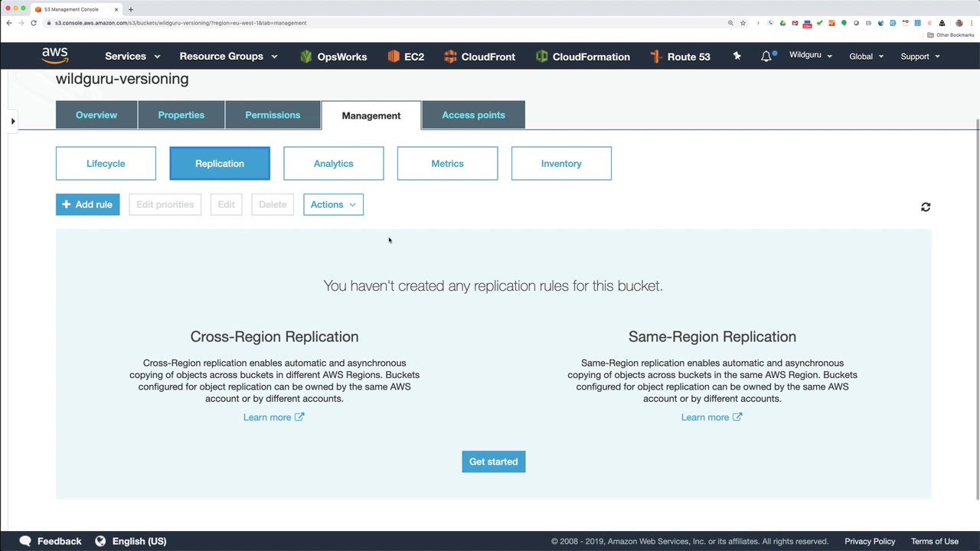Go back with the browser back arrow
Screen dimensions: 980x551
pyautogui.click(x=9, y=23)
